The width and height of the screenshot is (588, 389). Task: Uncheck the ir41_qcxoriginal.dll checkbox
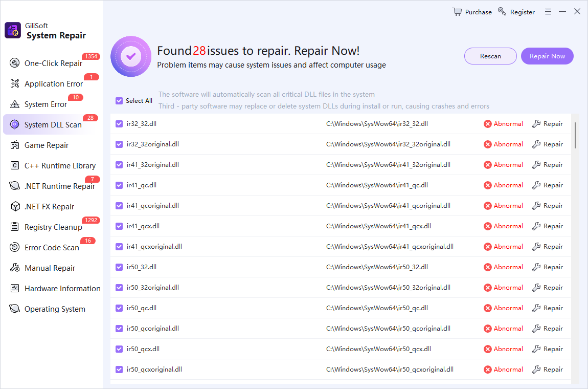(x=119, y=246)
